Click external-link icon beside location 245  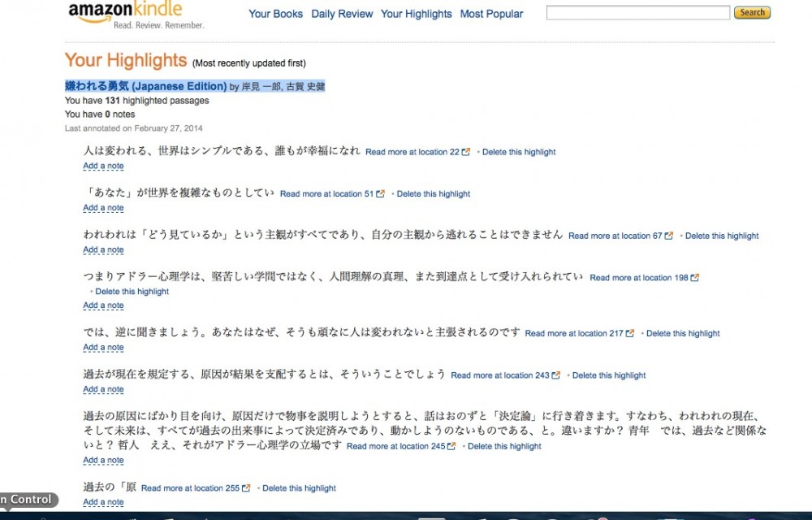(x=451, y=446)
